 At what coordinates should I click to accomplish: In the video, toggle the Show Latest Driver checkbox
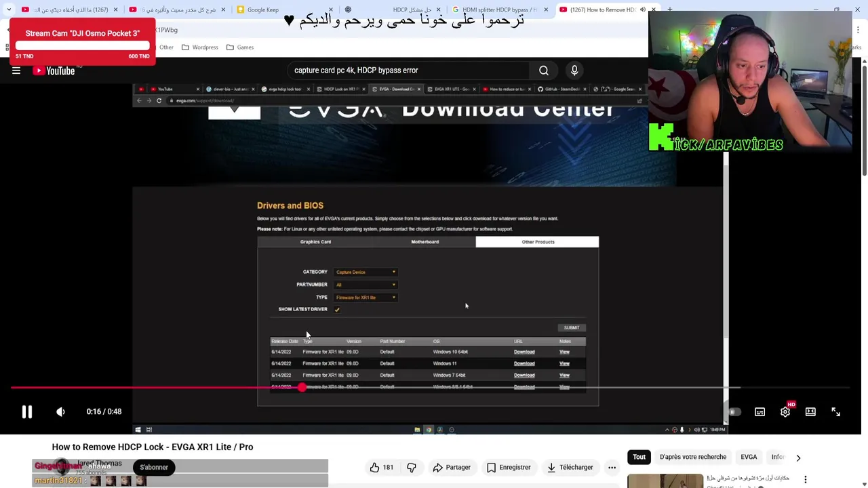[337, 310]
